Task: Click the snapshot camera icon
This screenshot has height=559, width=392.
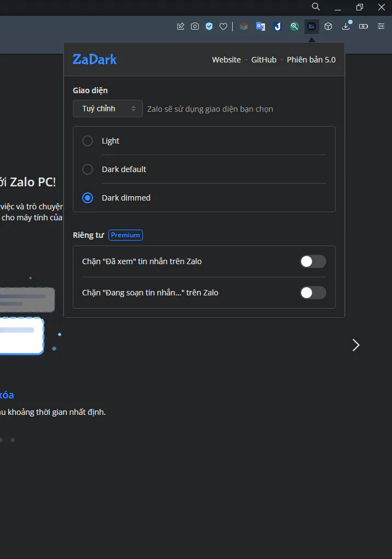Action: (x=195, y=26)
